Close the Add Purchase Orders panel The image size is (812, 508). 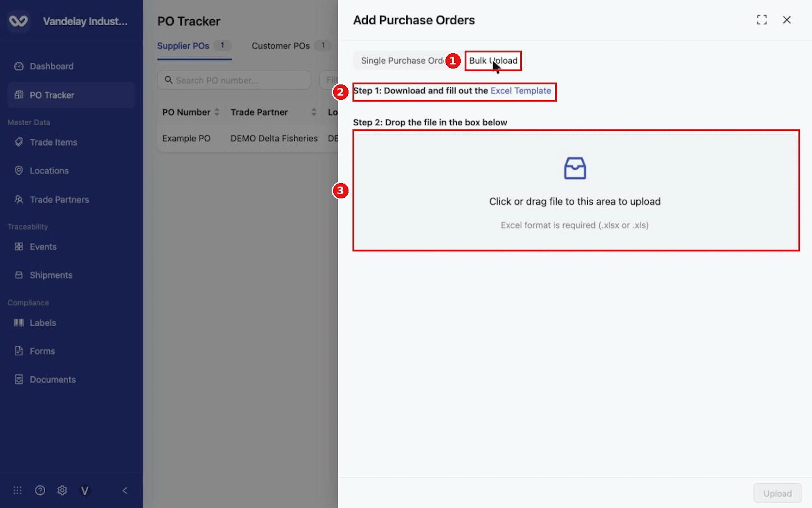786,20
